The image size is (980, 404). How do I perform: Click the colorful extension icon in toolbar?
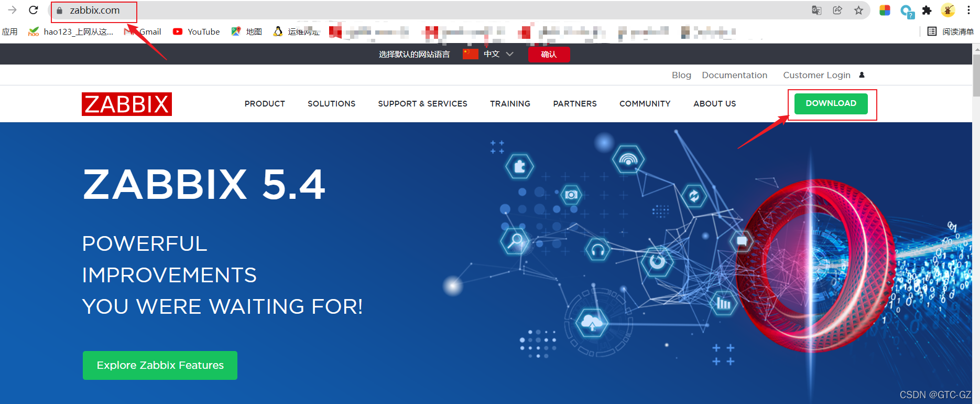[885, 10]
